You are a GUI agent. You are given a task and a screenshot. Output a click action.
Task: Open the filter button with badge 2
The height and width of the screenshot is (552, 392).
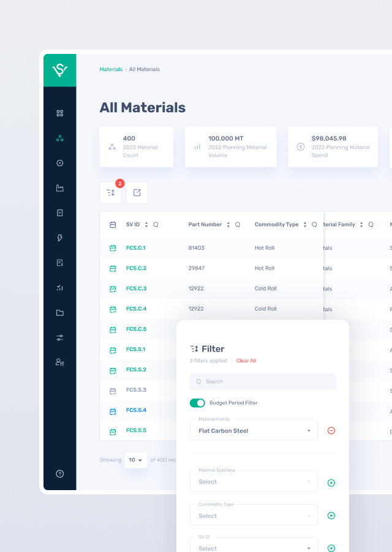pos(110,192)
